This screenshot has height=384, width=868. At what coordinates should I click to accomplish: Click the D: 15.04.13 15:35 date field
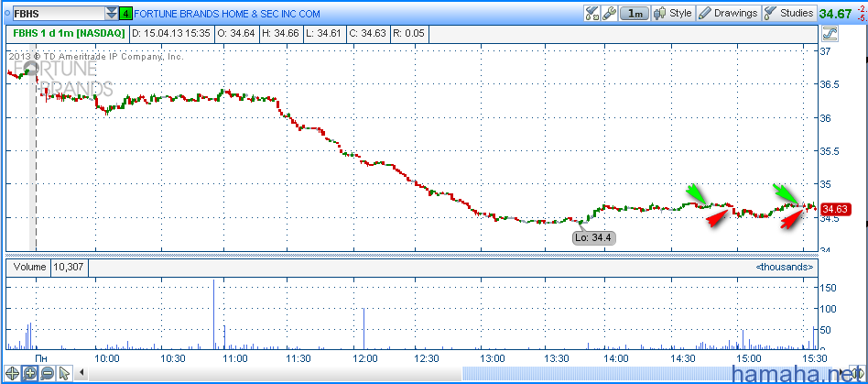tap(171, 34)
